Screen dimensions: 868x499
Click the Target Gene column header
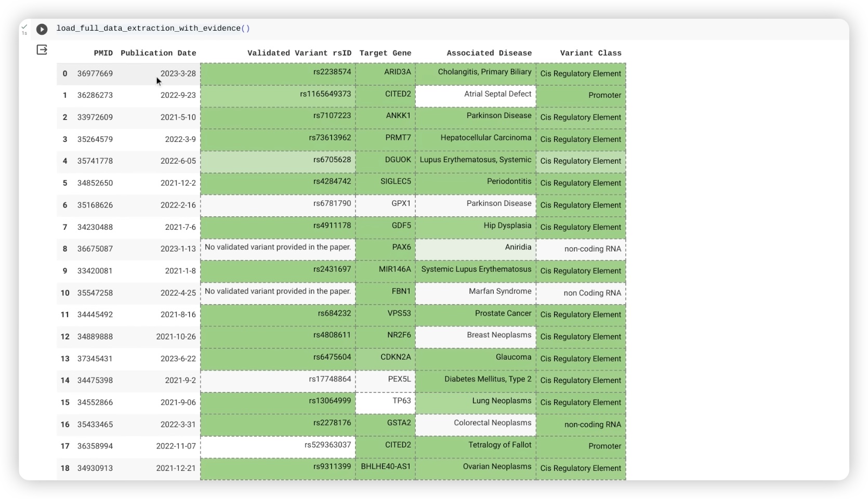[x=385, y=53]
